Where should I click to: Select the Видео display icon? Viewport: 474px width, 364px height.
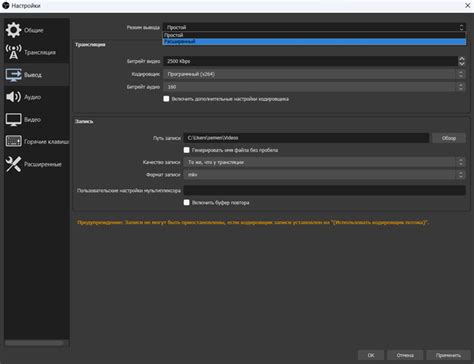coord(13,119)
